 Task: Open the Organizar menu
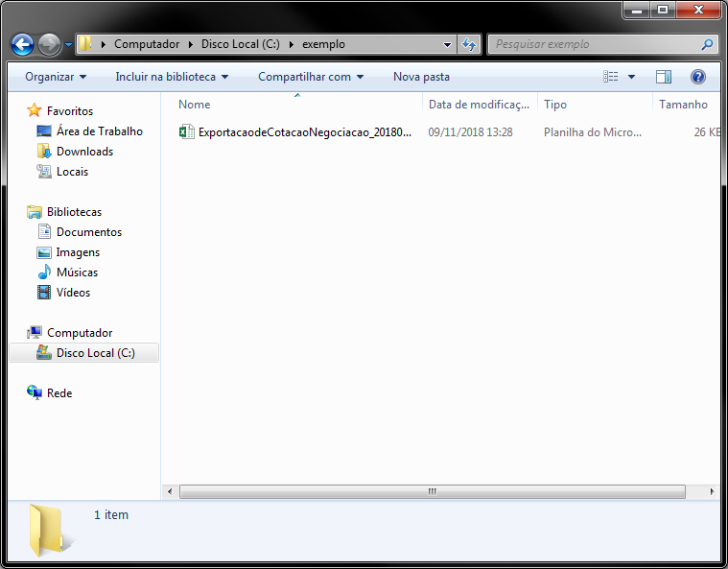56,77
